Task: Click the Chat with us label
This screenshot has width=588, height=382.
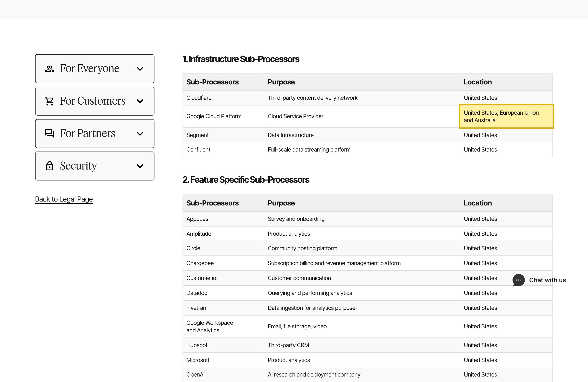Action: (547, 280)
